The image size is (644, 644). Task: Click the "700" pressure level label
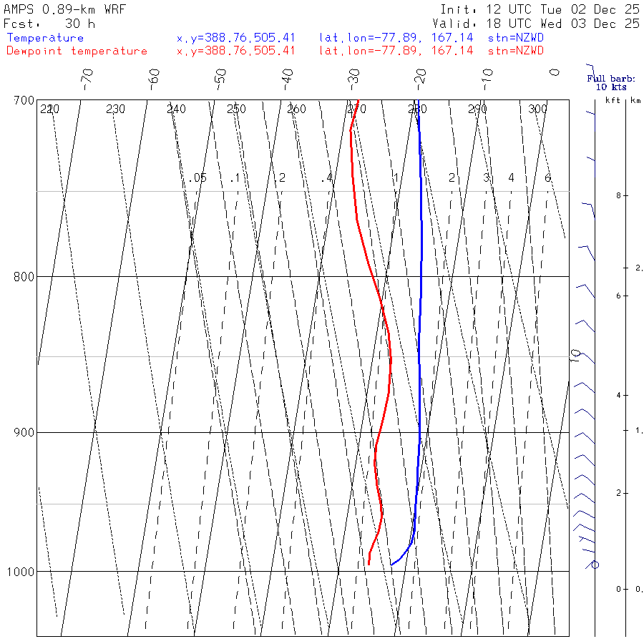pos(24,100)
